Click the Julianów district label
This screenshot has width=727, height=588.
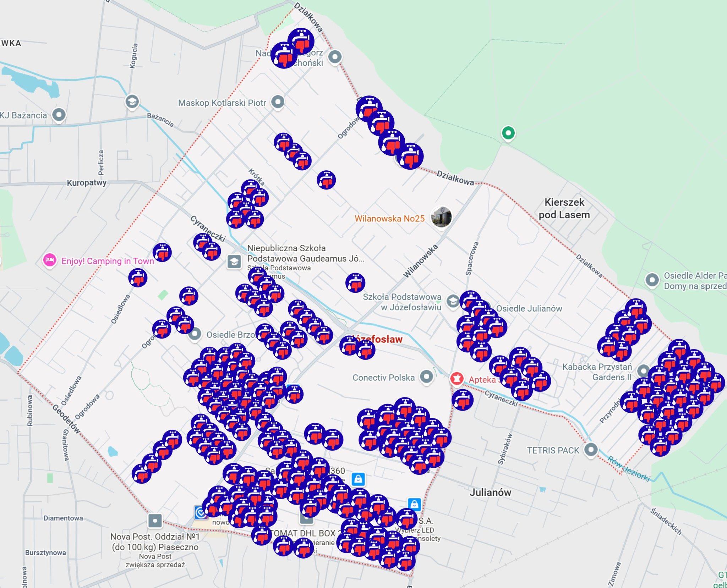click(490, 492)
